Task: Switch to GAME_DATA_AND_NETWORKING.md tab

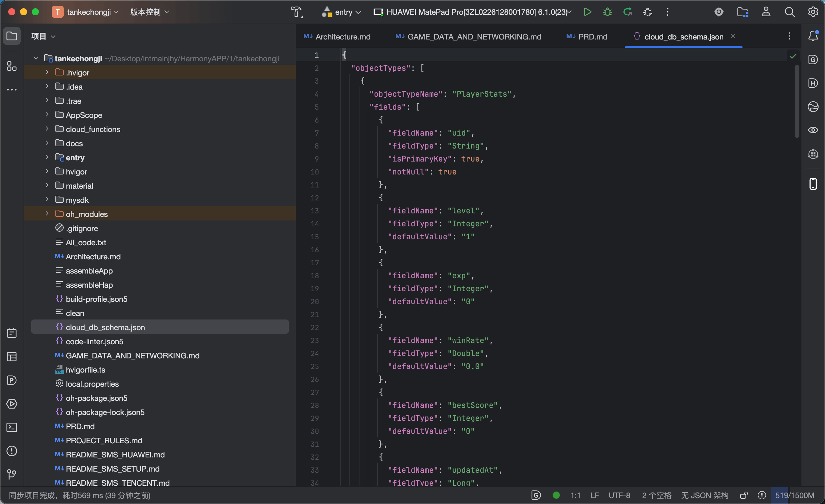Action: point(468,37)
